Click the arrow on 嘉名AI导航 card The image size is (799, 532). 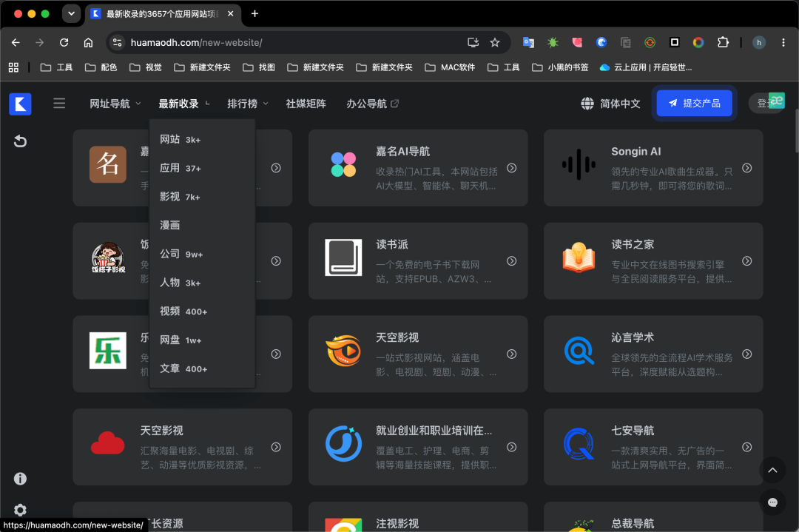[x=512, y=168]
